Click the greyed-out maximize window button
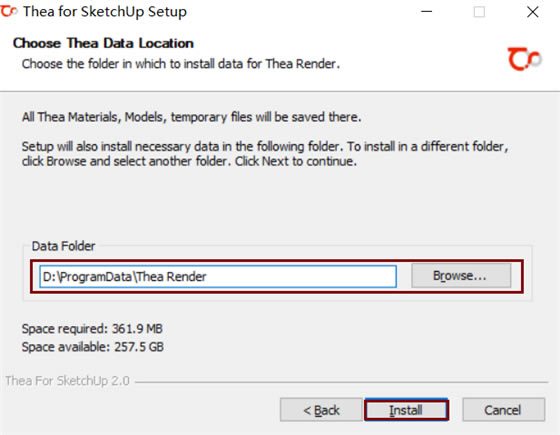Viewport: 560px width, 435px height. [479, 12]
